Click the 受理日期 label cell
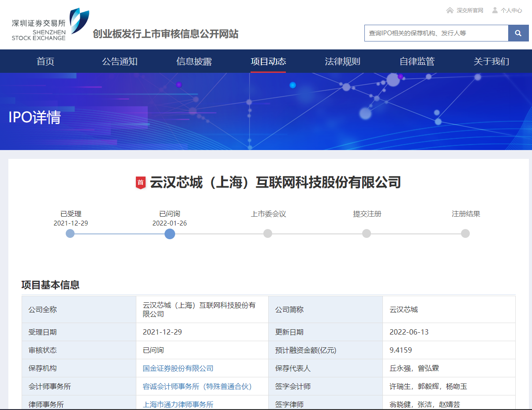532x410 pixels. click(79, 332)
